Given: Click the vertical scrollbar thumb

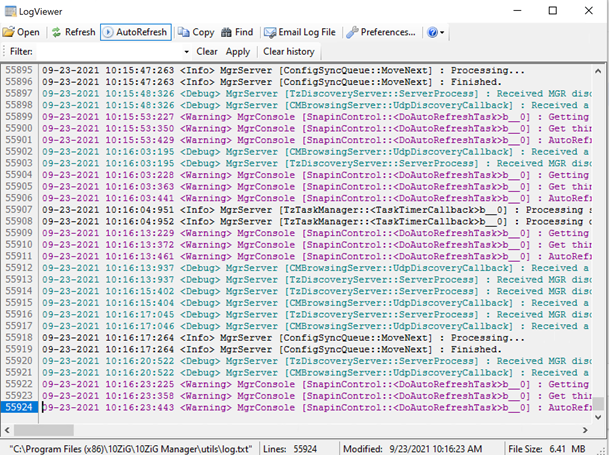Looking at the screenshot, I should coord(598,403).
